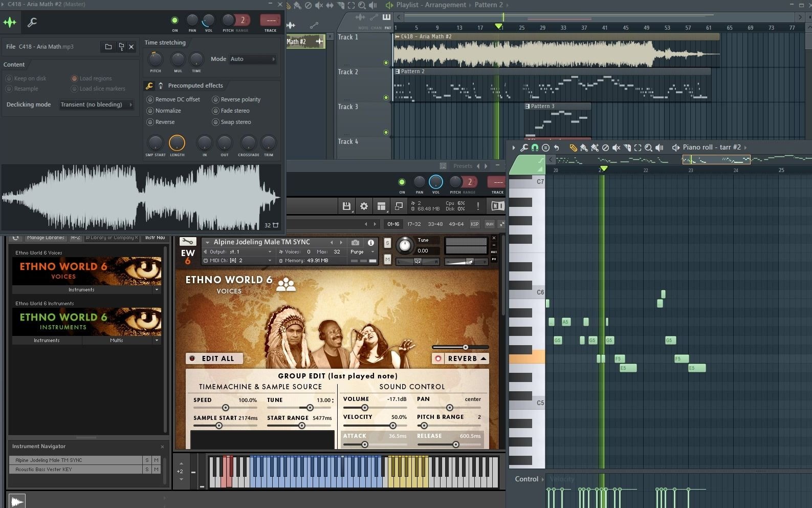812x508 pixels.
Task: Click the TRACK button in the sampler window
Action: click(270, 20)
